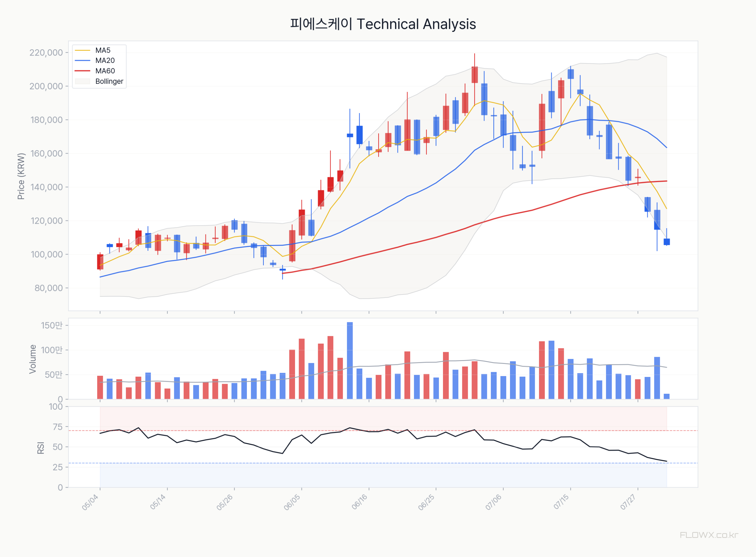Viewport: 756px width, 557px height.
Task: Click the MA60 red line legend swatch
Action: [x=82, y=71]
